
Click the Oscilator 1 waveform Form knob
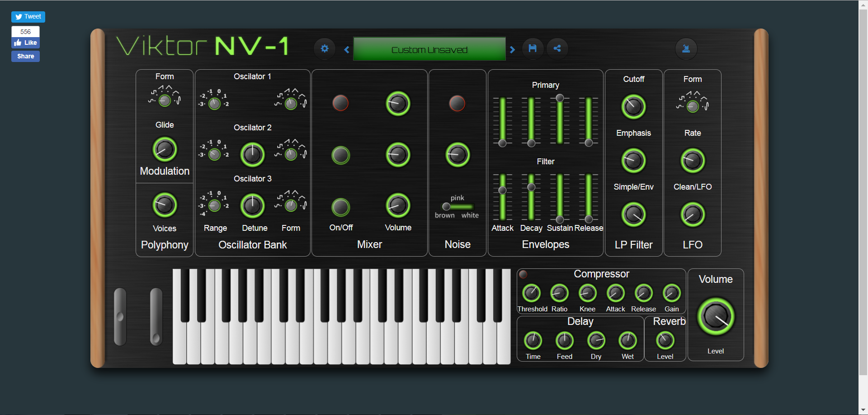tap(291, 104)
